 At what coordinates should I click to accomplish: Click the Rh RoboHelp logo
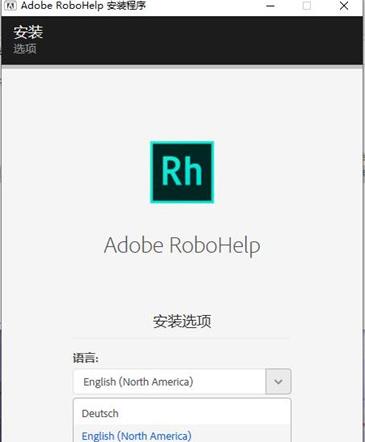[182, 172]
